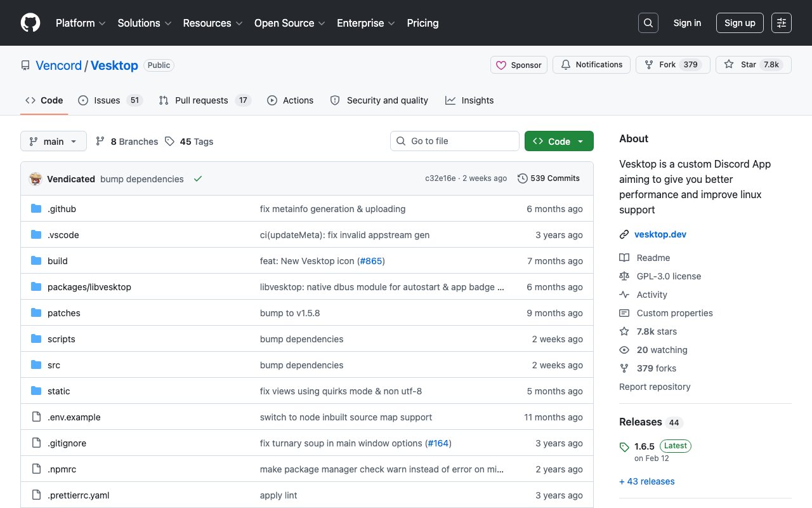
Task: View the 45 Tags link
Action: (189, 142)
